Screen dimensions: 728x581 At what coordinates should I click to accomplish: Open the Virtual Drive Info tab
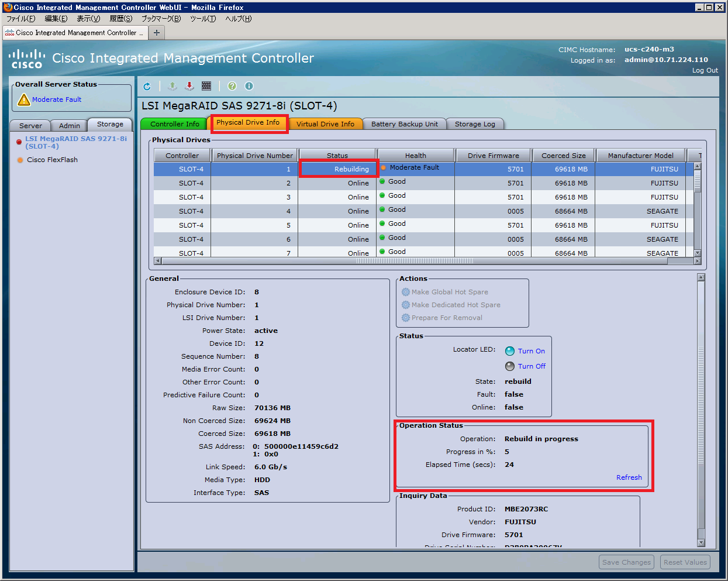click(x=325, y=124)
